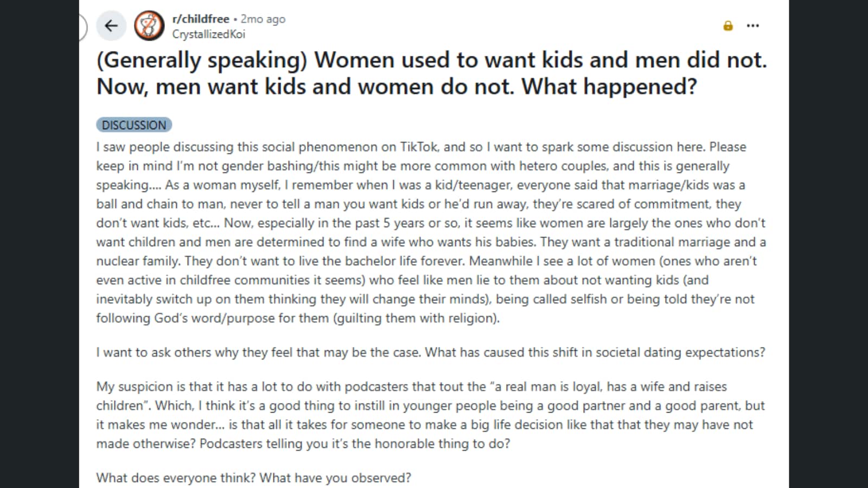Click the first paragraph mentioning TikTok
Viewport: 868px width, 488px height.
coord(431,232)
